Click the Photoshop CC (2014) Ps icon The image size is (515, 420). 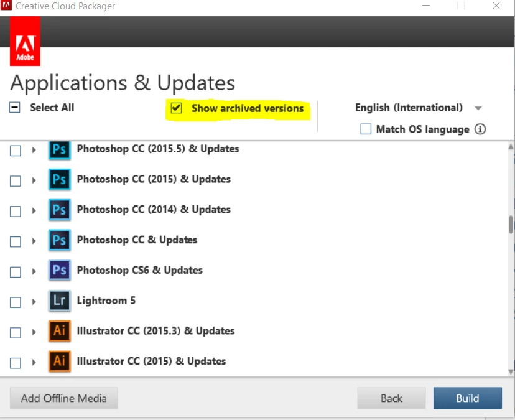pos(60,210)
